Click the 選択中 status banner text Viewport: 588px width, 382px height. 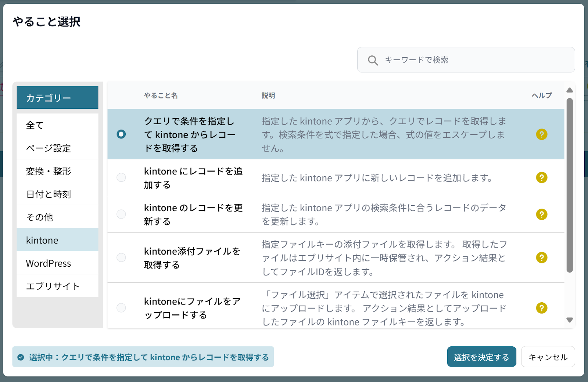[x=149, y=357]
